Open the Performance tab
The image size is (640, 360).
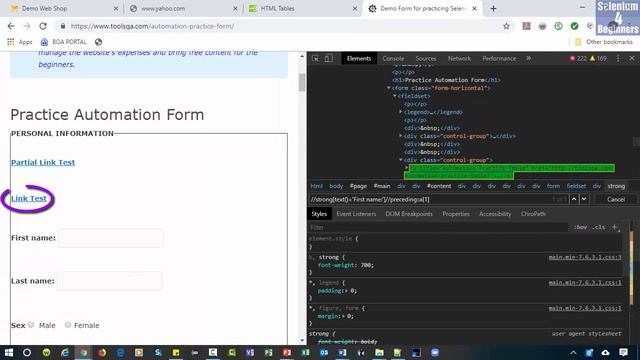coord(499,58)
